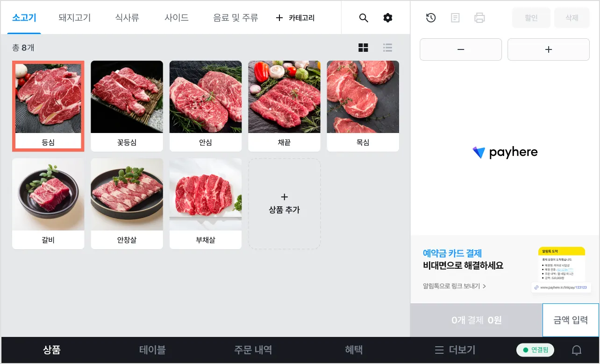Add a new 카테고리

(295, 18)
